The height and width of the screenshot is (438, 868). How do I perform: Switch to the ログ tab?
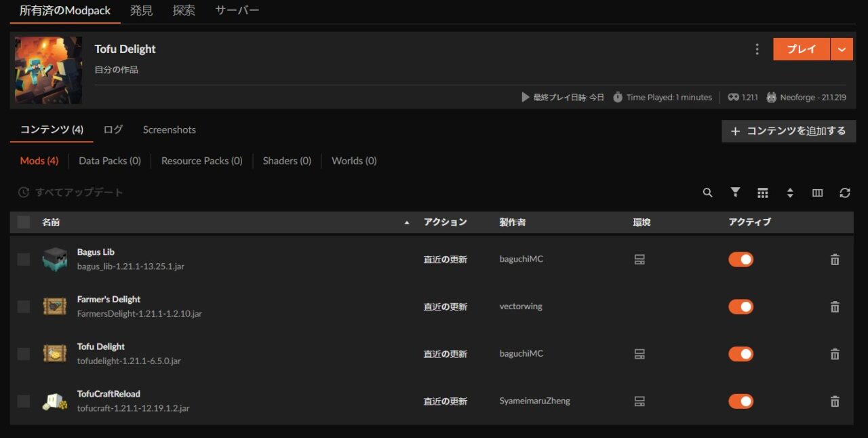pos(113,130)
